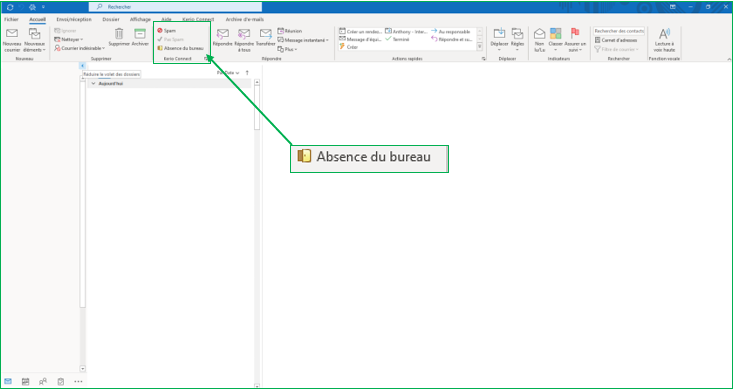734x389 pixels.
Task: Click the Rechercher des contacts field
Action: pos(619,31)
